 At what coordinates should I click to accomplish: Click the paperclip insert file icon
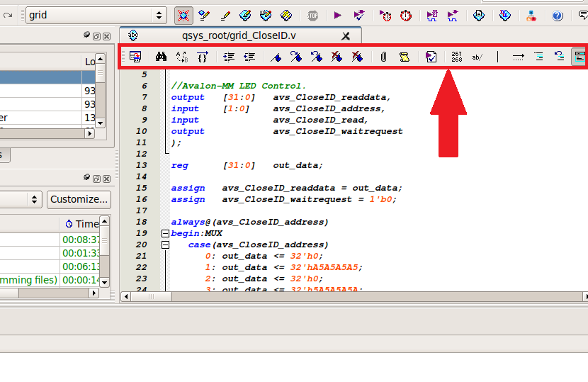(x=383, y=57)
